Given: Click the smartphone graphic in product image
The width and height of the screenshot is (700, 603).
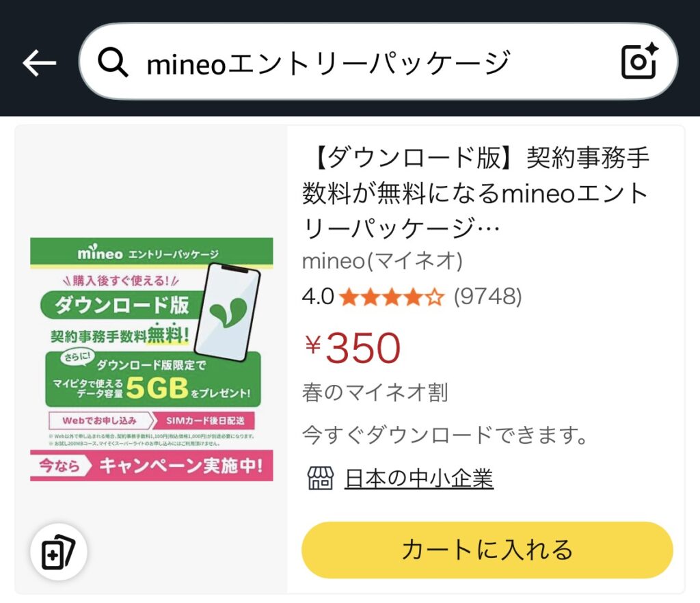Looking at the screenshot, I should pos(232,312).
